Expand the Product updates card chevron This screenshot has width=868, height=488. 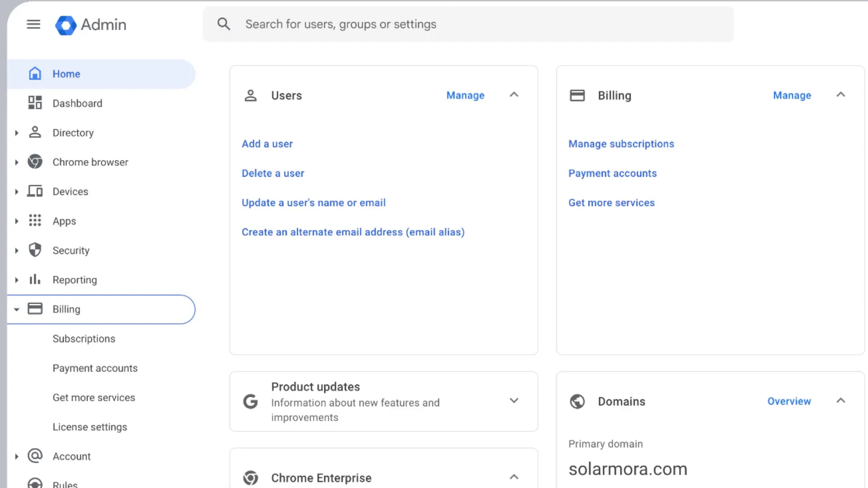click(x=514, y=401)
